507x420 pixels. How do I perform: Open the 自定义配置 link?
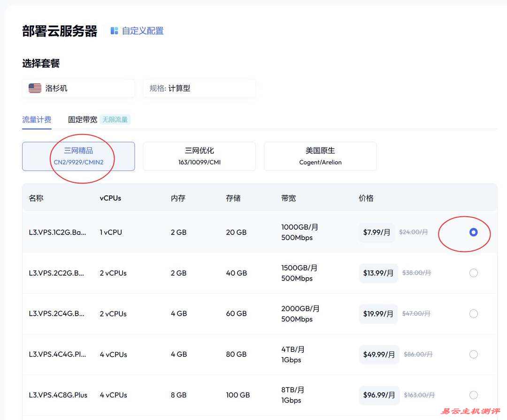pos(142,30)
